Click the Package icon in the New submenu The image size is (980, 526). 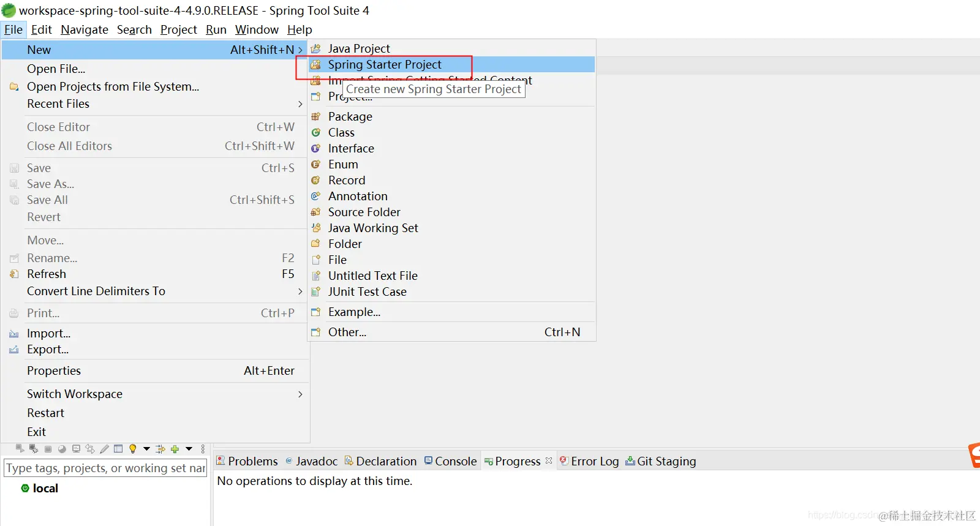coord(315,116)
